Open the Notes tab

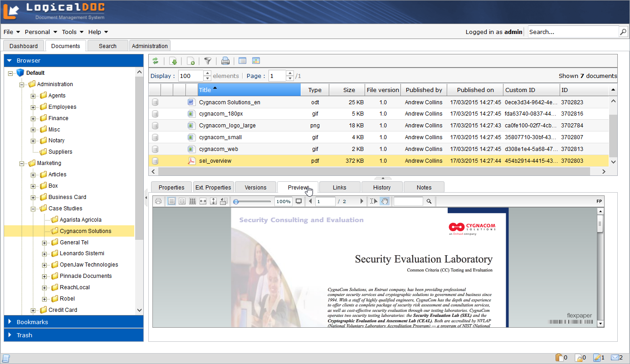[x=424, y=187]
